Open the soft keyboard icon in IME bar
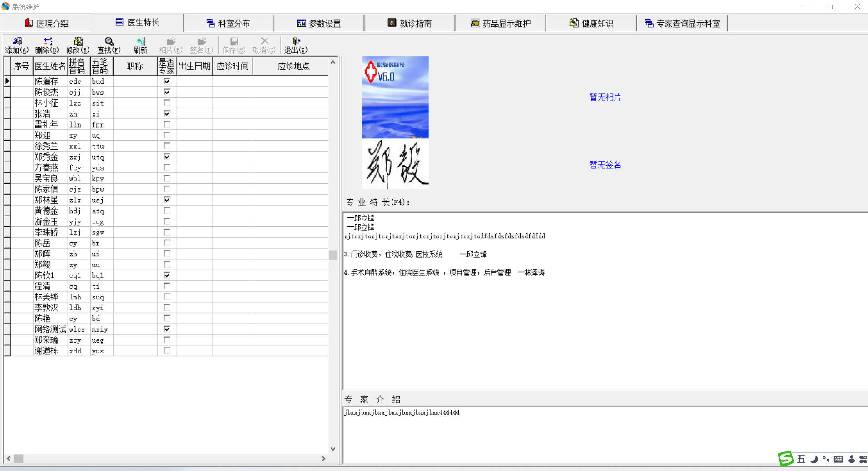868x471 pixels. 838,459
